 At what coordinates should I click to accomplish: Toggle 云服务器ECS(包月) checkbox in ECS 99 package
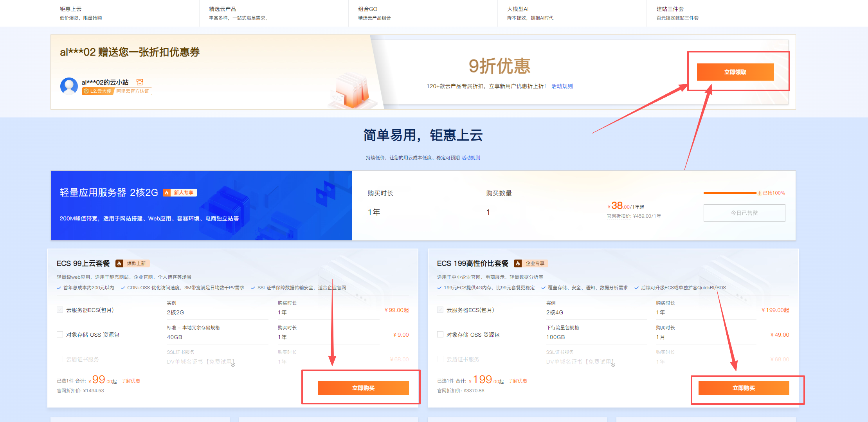60,310
